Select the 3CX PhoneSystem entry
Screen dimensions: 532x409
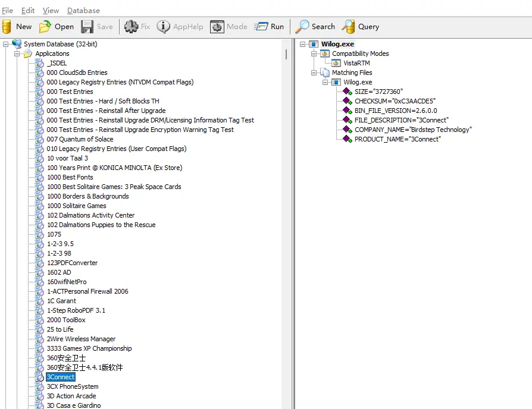point(73,386)
